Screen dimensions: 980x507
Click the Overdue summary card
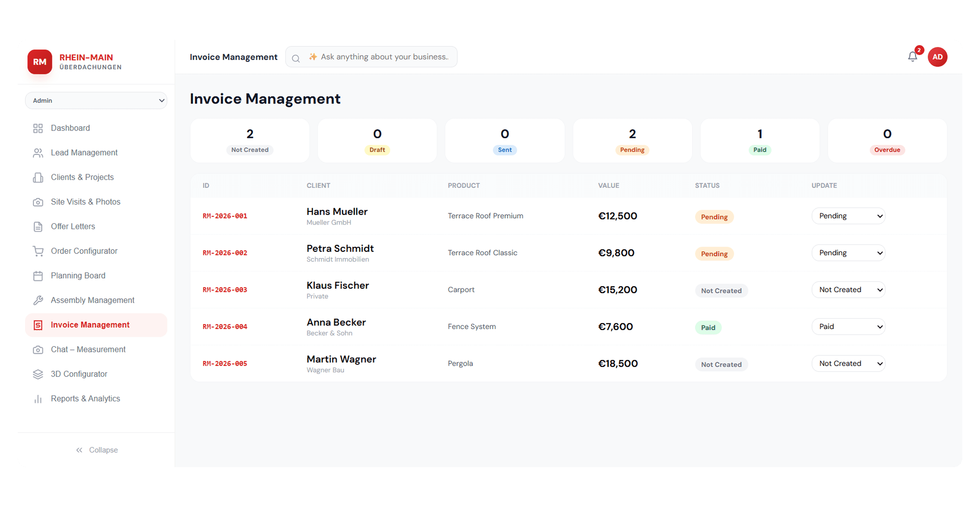[887, 141]
